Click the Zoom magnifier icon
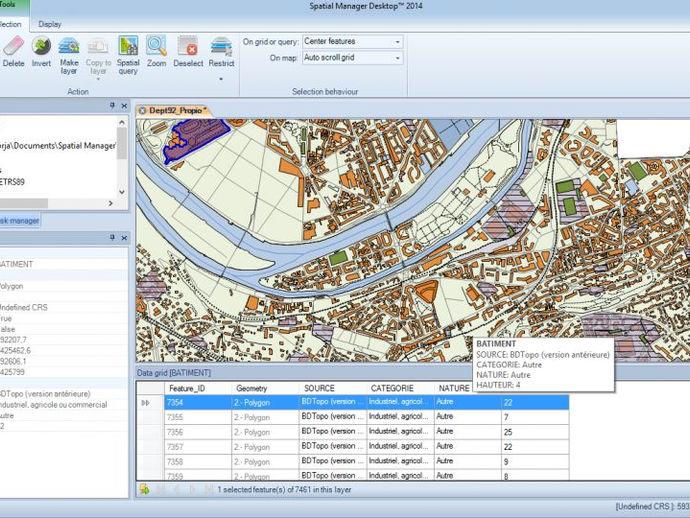This screenshot has width=690, height=518. 157,46
